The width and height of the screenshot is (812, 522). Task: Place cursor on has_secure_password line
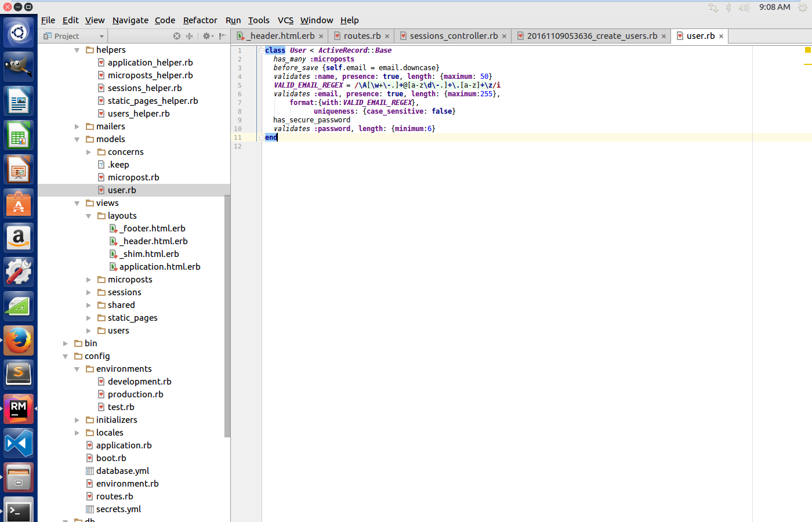tap(311, 120)
